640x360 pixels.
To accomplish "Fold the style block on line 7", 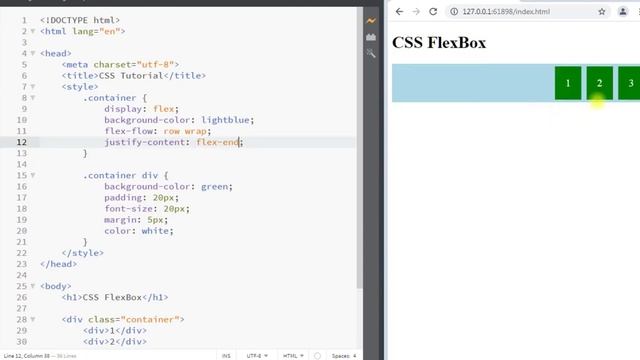I will [33, 87].
